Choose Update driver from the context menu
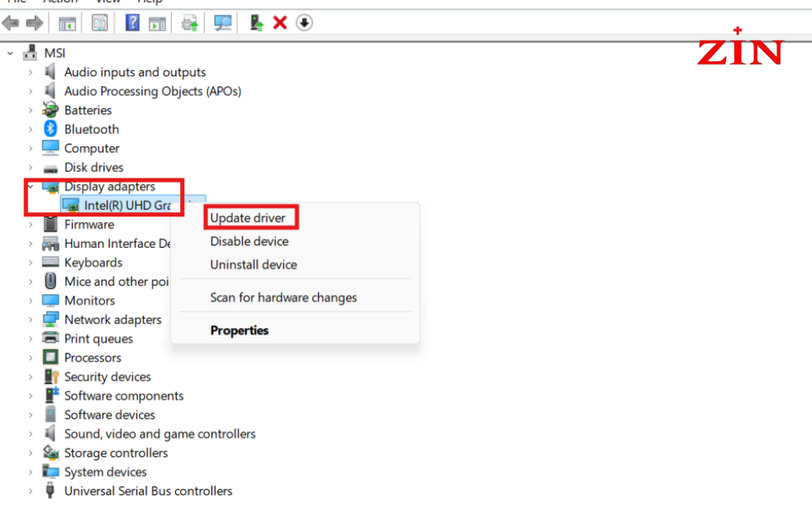The height and width of the screenshot is (508, 812). 248,218
